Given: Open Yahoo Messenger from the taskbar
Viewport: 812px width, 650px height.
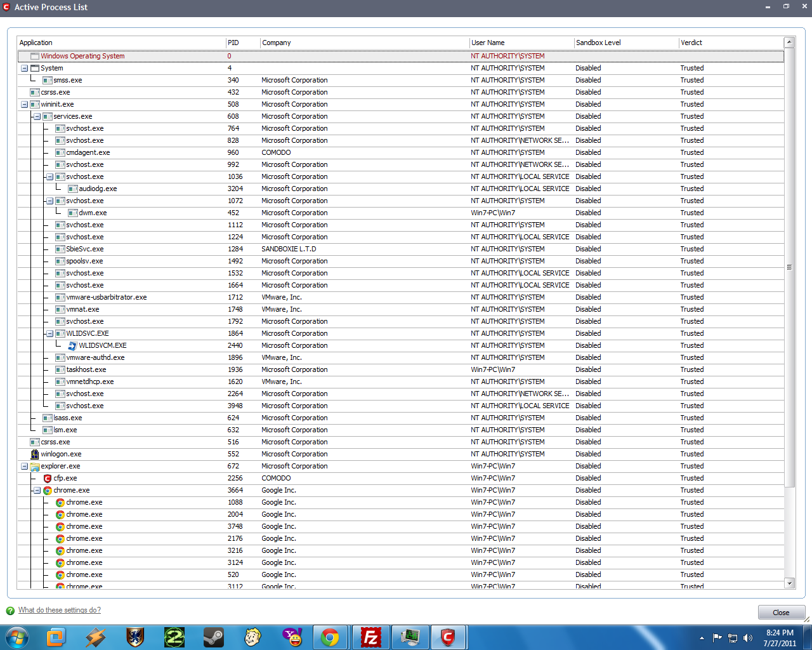Looking at the screenshot, I should 292,637.
